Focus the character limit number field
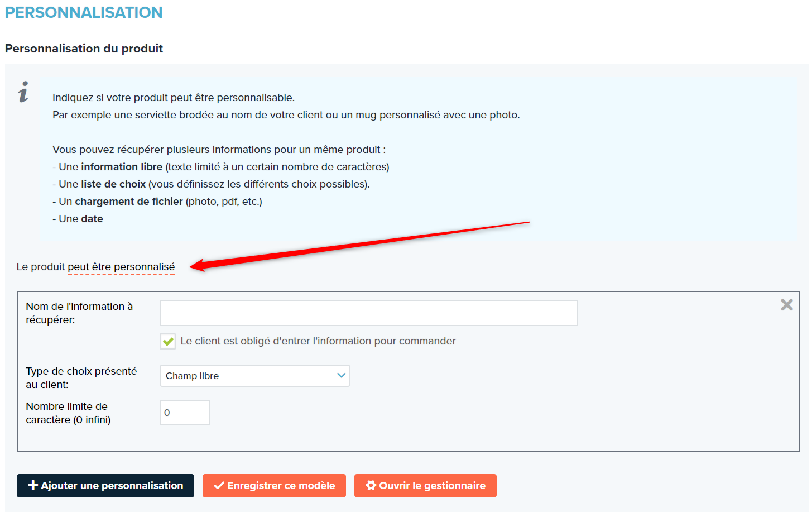812x512 pixels. click(185, 413)
